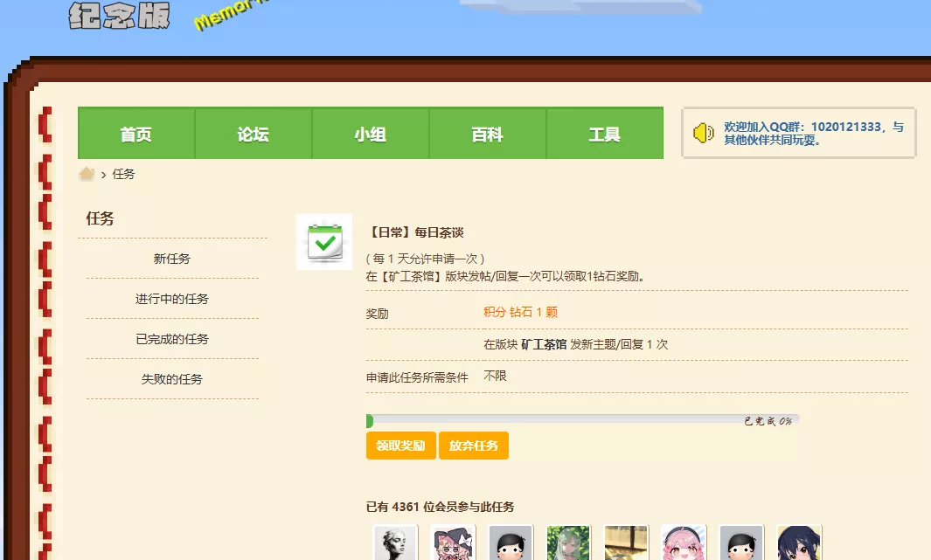Viewport: 931px width, 560px height.
Task: Click the home icon in the breadcrumb
Action: point(86,174)
